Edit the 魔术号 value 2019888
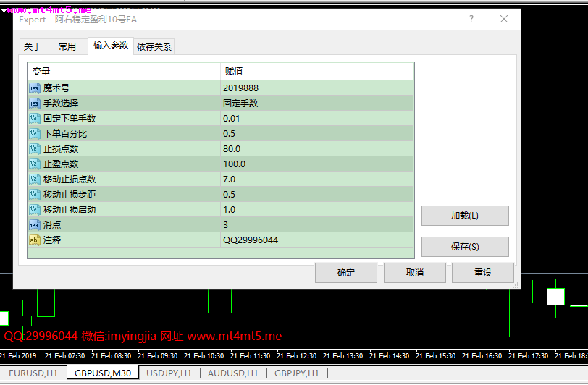Viewport: 588px width, 385px height. [317, 88]
